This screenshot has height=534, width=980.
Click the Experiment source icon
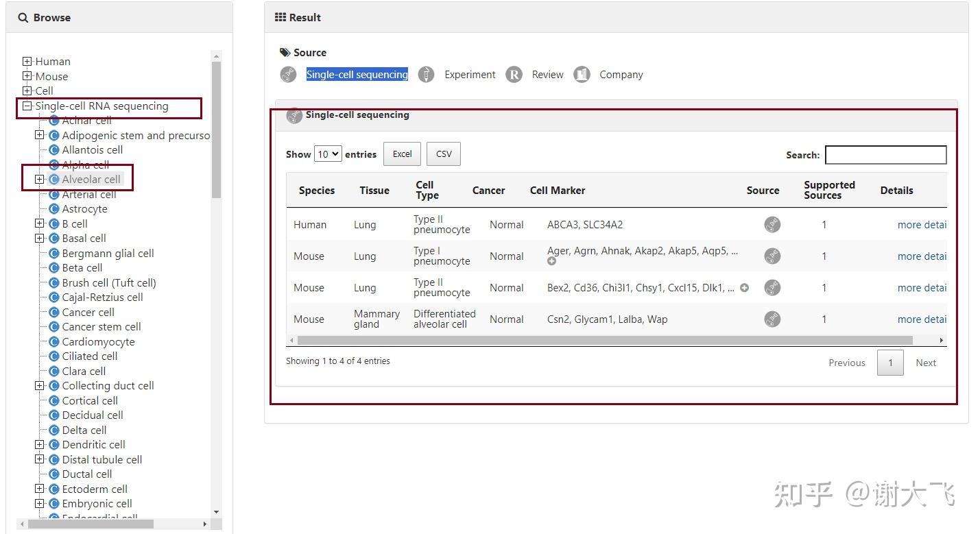pos(426,75)
